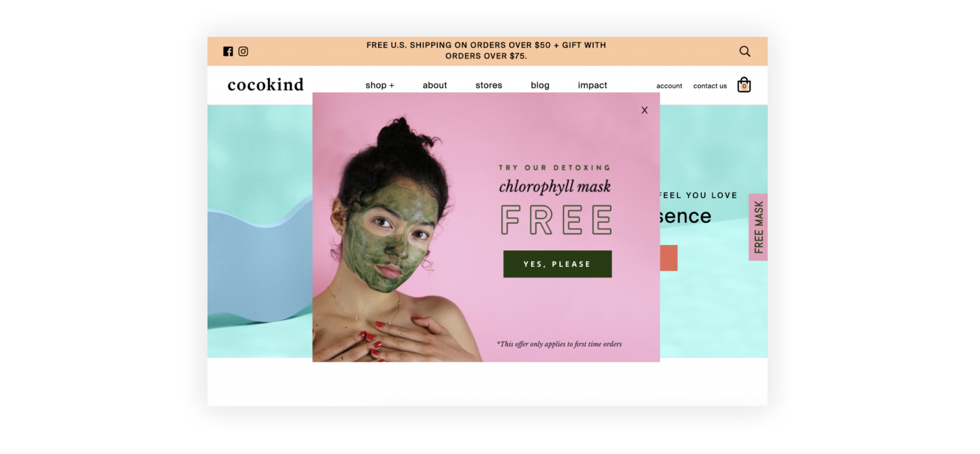This screenshot has height=454, width=980.
Task: Click the cocokind logo
Action: coord(265,84)
